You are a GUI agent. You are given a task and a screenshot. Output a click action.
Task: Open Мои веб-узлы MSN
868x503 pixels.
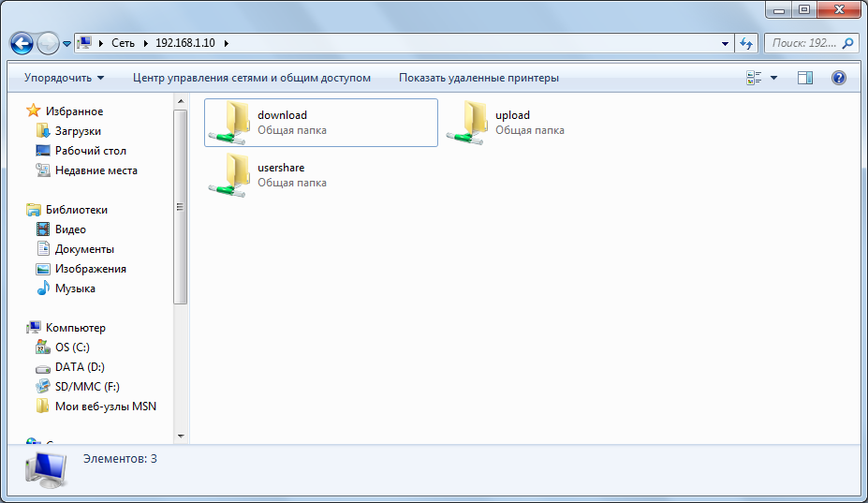click(106, 407)
